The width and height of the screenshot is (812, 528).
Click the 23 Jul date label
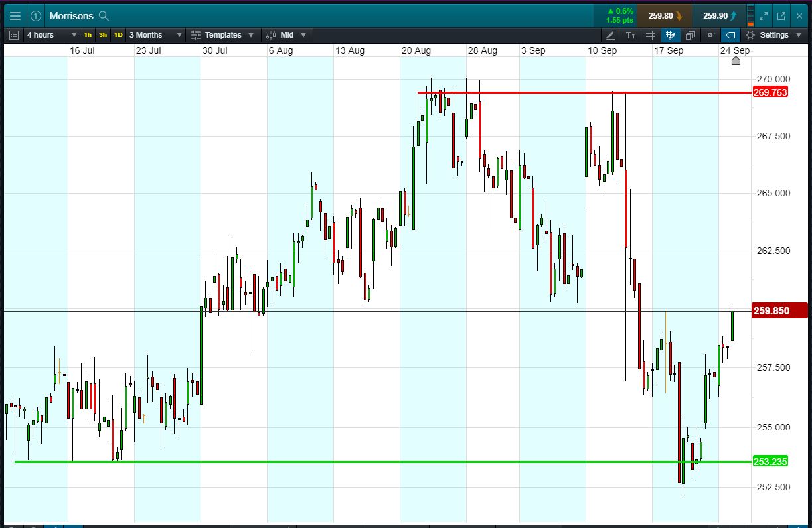pos(149,50)
